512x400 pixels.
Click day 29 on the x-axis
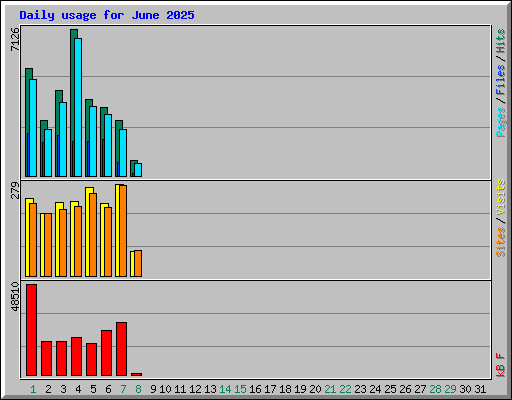(x=450, y=389)
